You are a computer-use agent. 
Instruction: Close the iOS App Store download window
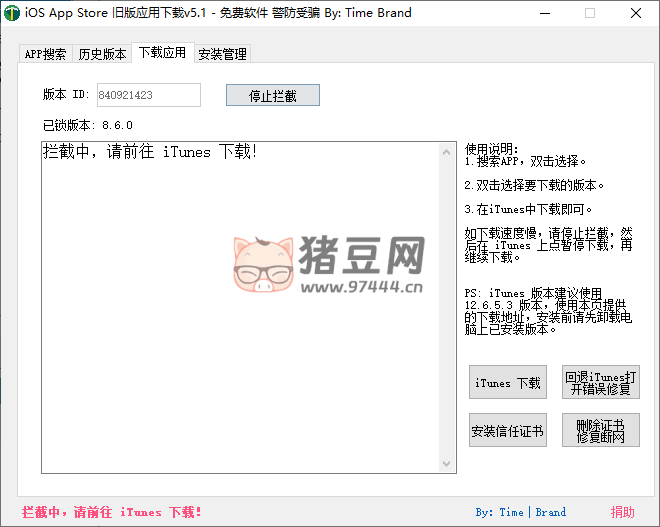636,14
